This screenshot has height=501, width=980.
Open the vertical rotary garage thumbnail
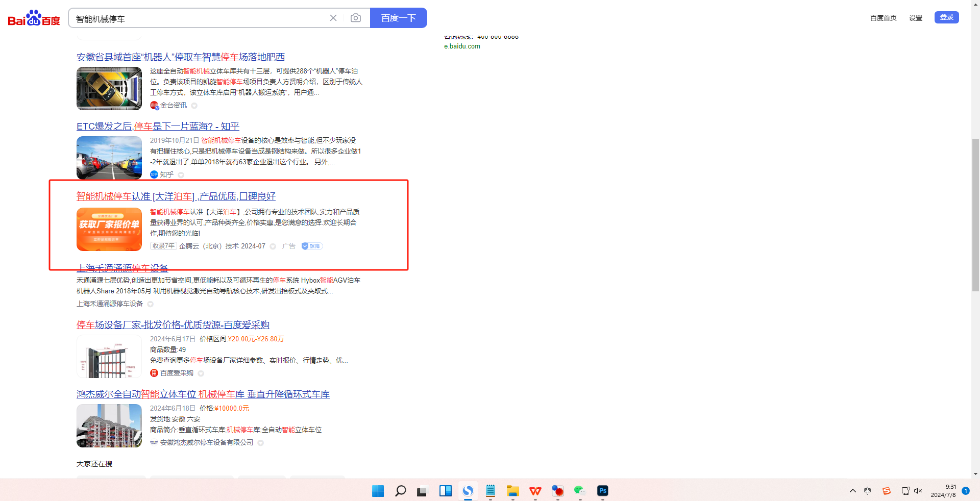109,425
